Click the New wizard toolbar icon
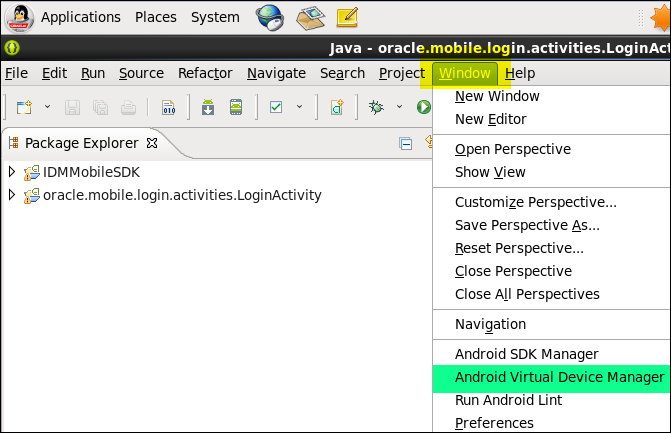 coord(24,107)
